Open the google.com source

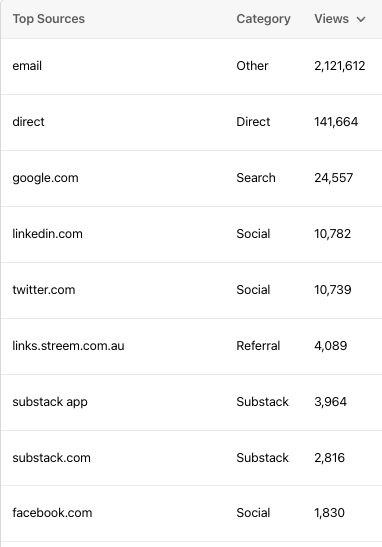click(45, 178)
